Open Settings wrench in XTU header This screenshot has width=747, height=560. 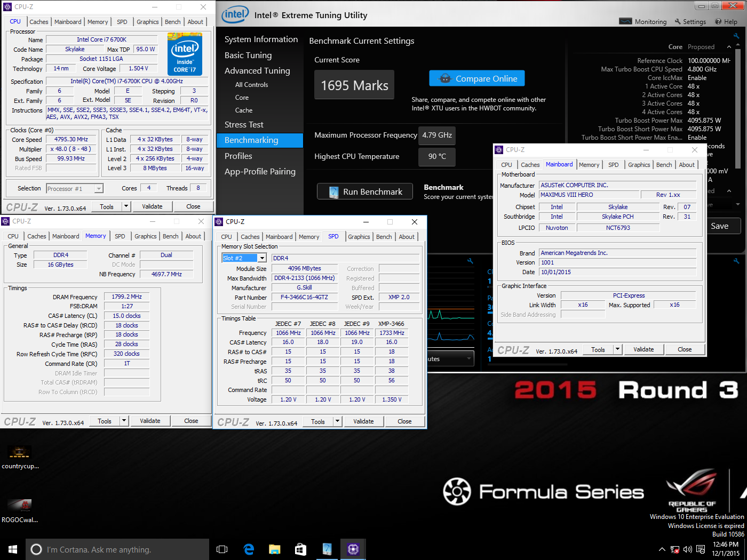coord(678,22)
